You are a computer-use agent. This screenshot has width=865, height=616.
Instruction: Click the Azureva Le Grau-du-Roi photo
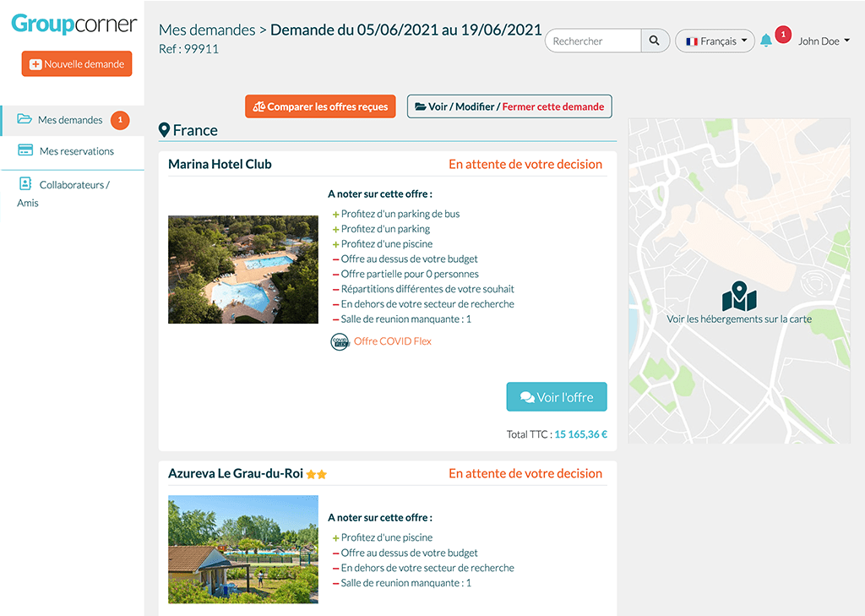[243, 549]
